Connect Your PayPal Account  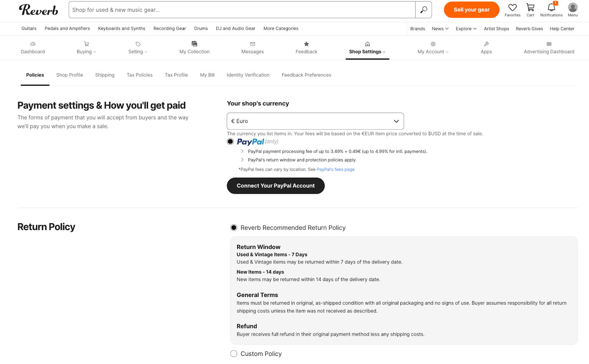point(275,185)
